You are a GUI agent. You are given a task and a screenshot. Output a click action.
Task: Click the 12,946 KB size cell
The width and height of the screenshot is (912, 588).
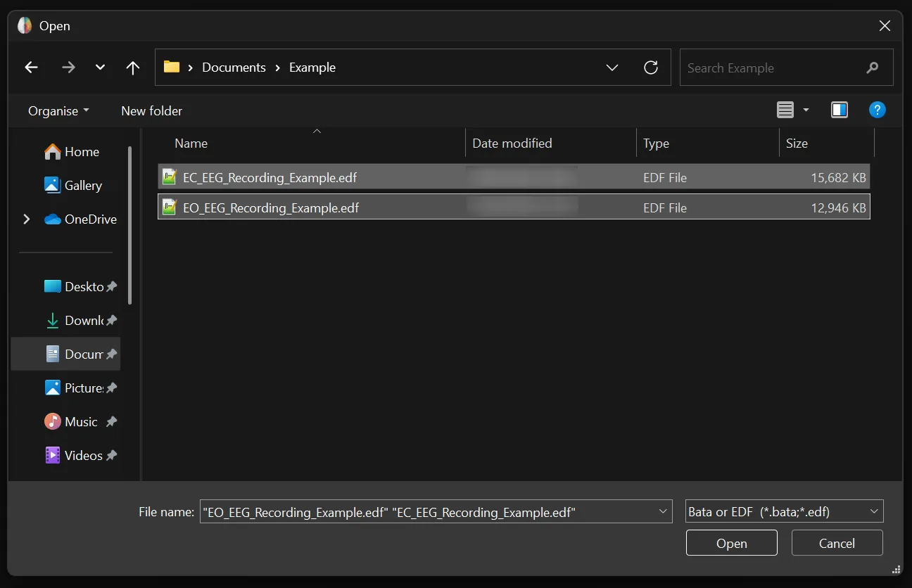838,207
